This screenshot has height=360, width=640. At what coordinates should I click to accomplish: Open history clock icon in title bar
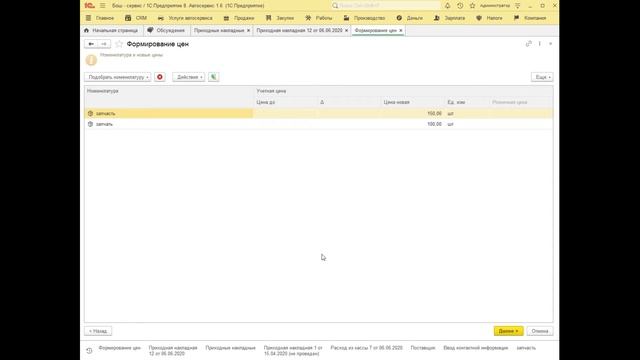[460, 6]
